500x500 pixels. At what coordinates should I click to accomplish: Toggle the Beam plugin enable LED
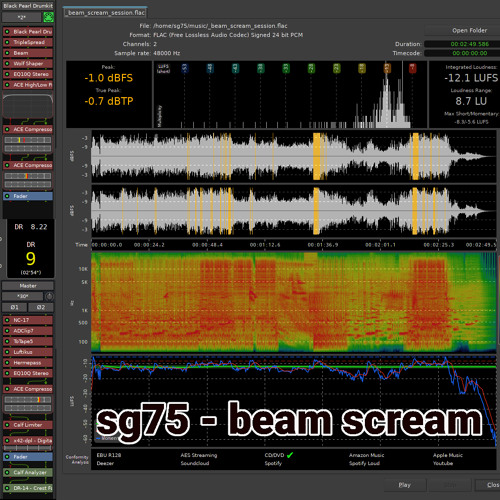pyautogui.click(x=7, y=53)
